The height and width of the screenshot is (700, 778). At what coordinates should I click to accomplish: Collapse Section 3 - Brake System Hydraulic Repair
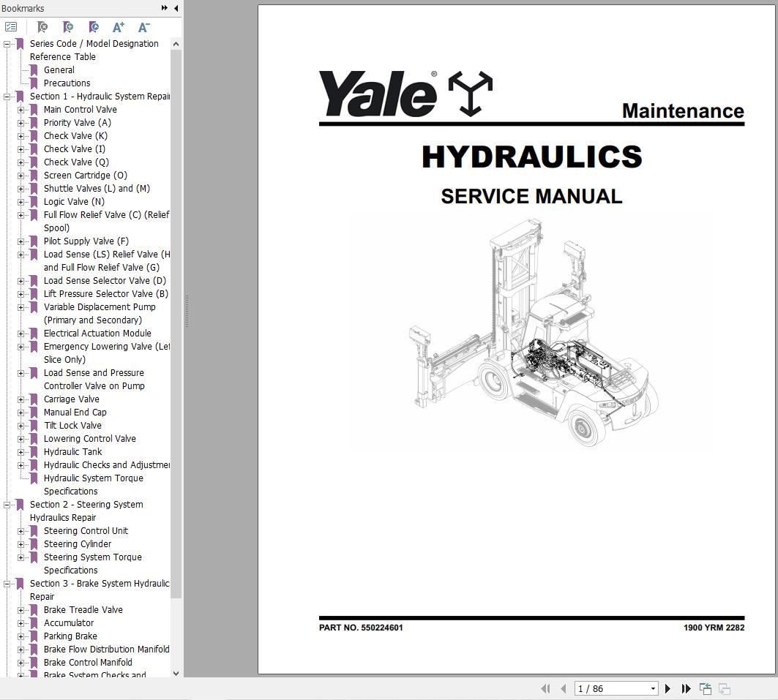coord(7,584)
